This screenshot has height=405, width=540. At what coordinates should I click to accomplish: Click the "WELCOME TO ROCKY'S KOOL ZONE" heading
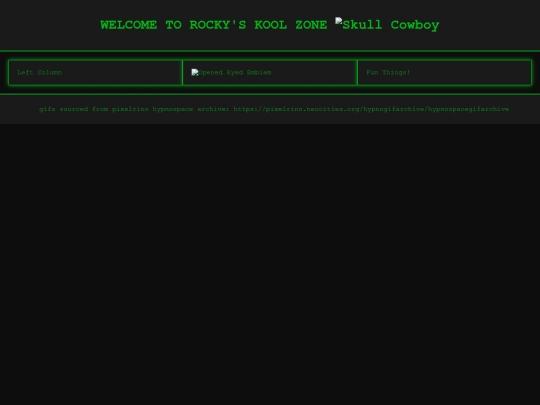coord(214,25)
